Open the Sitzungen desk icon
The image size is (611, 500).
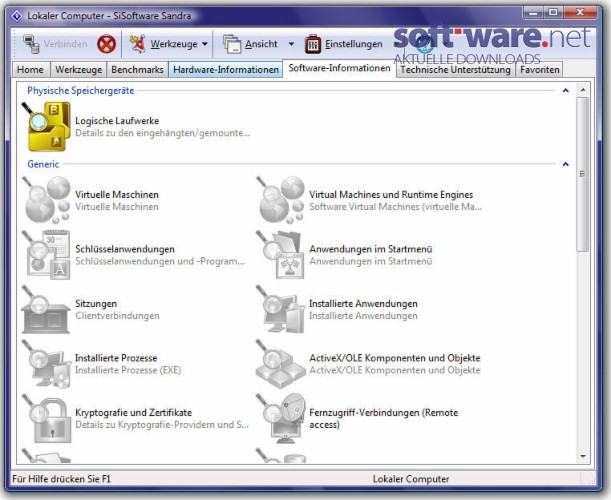(46, 309)
